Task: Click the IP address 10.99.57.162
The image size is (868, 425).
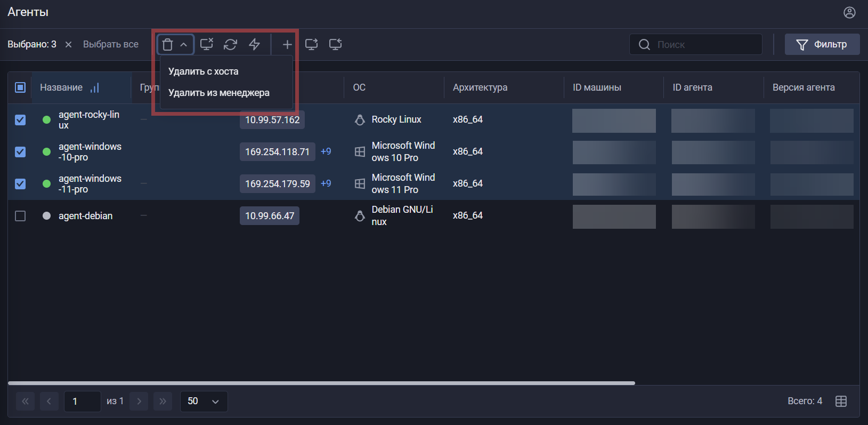Action: click(272, 120)
